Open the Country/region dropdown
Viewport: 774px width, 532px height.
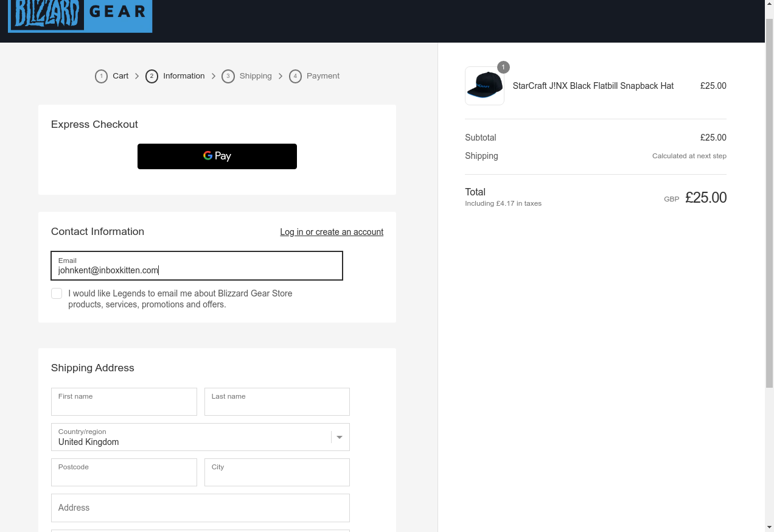[x=200, y=437]
